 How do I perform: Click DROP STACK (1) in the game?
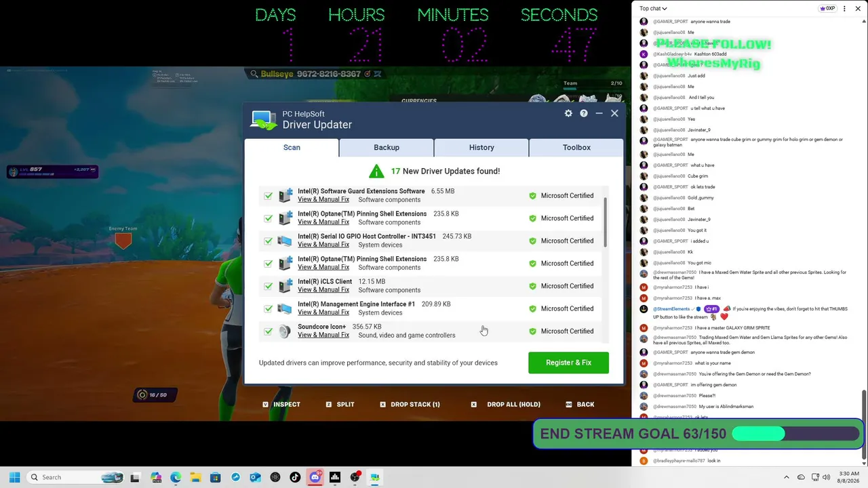pos(410,405)
